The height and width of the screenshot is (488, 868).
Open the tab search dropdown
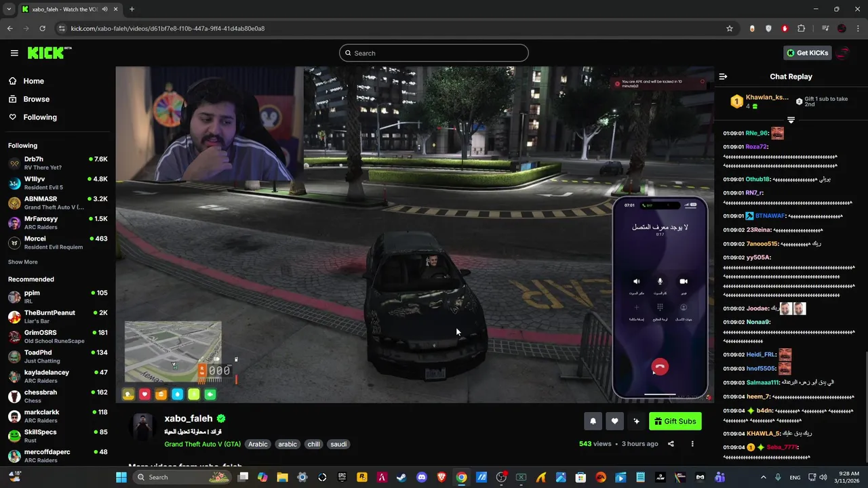(9, 9)
